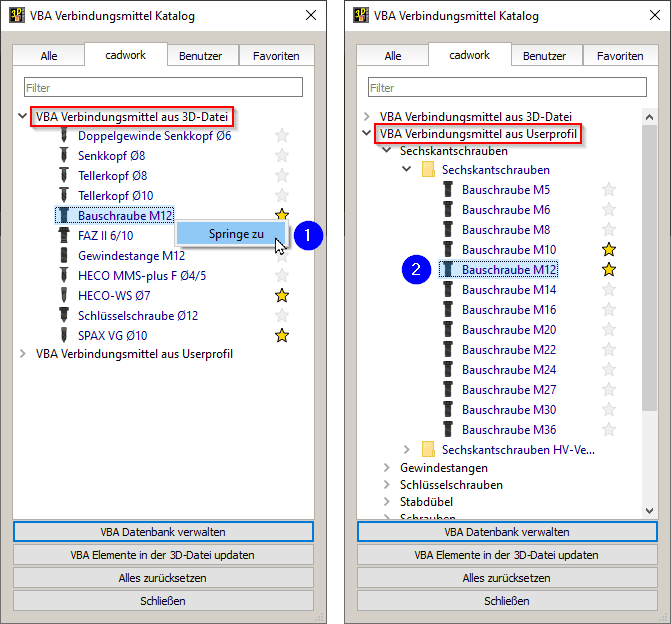Unfavorite HECO-WS Ø7 via its yellow star
Image resolution: width=671 pixels, height=624 pixels.
282,295
